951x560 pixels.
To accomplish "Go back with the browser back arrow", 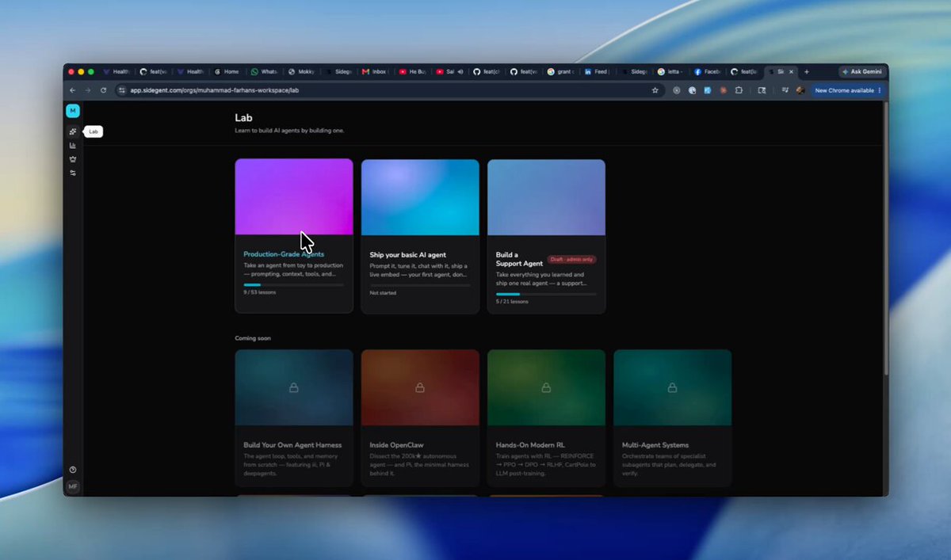I will 73,90.
